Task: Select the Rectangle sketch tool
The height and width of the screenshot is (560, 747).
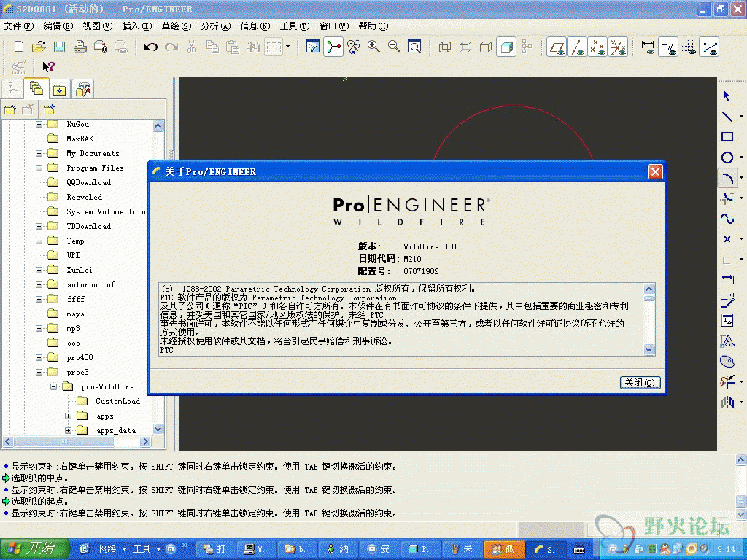Action: click(x=727, y=137)
